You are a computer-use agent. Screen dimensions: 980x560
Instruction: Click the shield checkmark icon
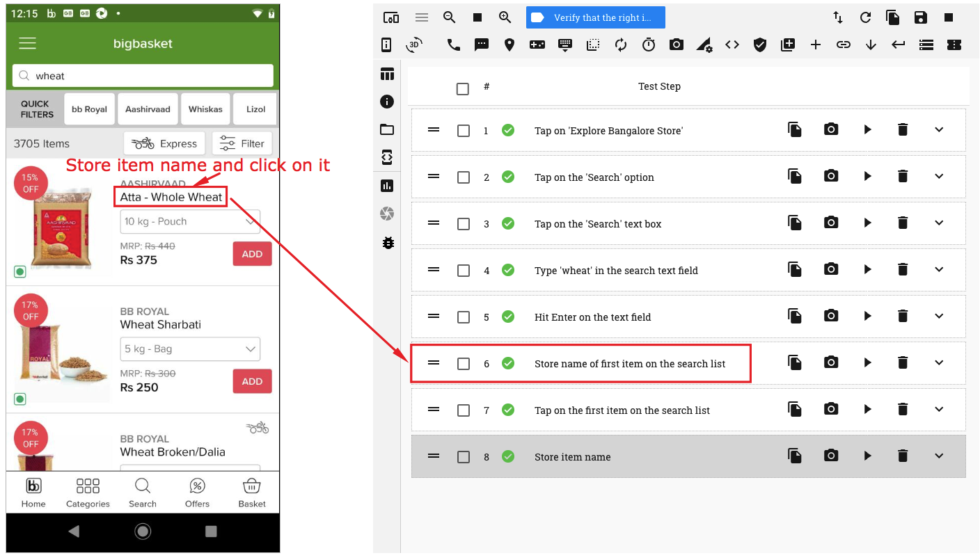[x=760, y=45]
